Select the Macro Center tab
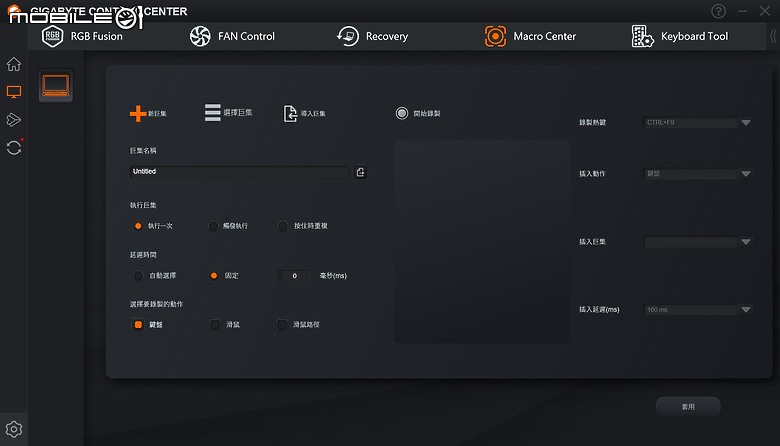Image resolution: width=780 pixels, height=446 pixels. pos(530,36)
